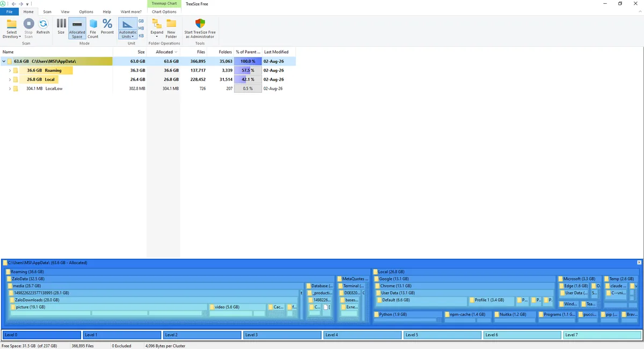Viewport: 644px width, 349px height.
Task: Open the Select Directory dropdown arrow
Action: (x=20, y=37)
